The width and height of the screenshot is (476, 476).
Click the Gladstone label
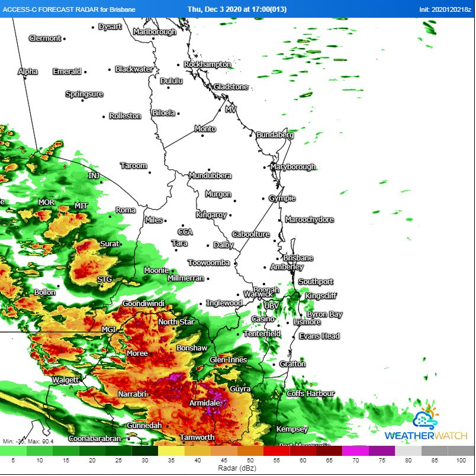[231, 87]
